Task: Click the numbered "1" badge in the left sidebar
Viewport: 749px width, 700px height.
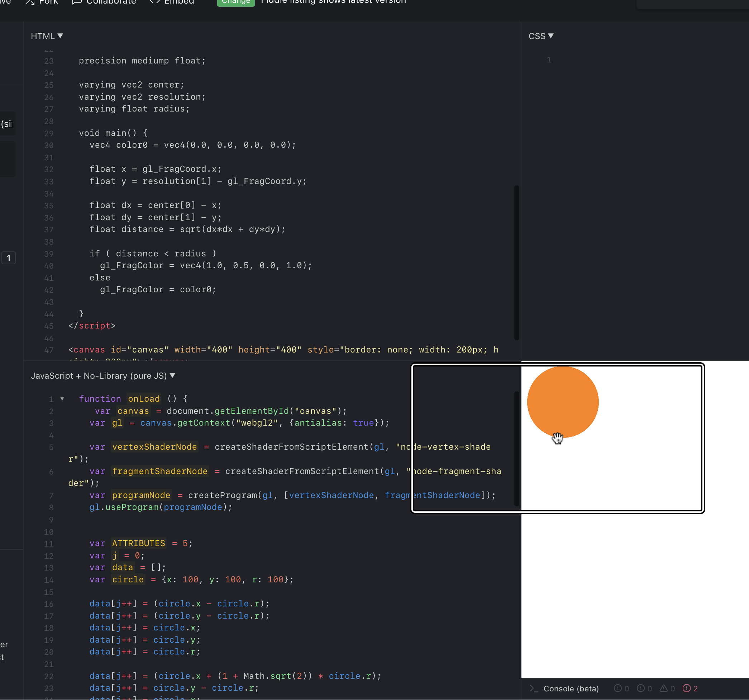Action: pyautogui.click(x=8, y=258)
